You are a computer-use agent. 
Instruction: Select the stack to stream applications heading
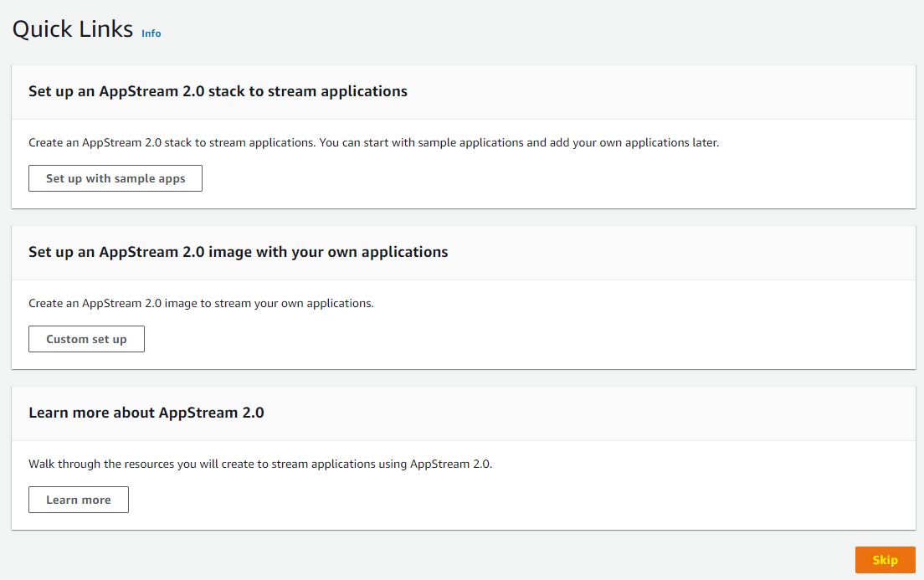click(x=218, y=91)
